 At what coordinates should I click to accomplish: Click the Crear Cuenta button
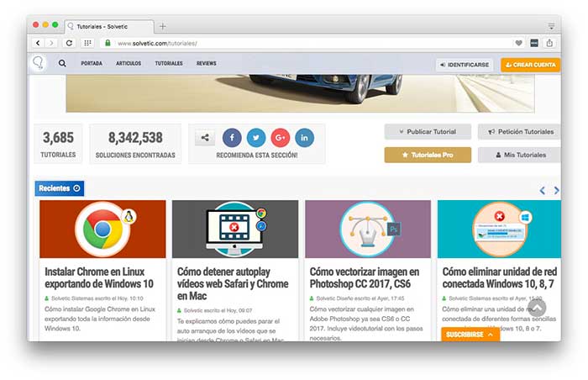(530, 65)
